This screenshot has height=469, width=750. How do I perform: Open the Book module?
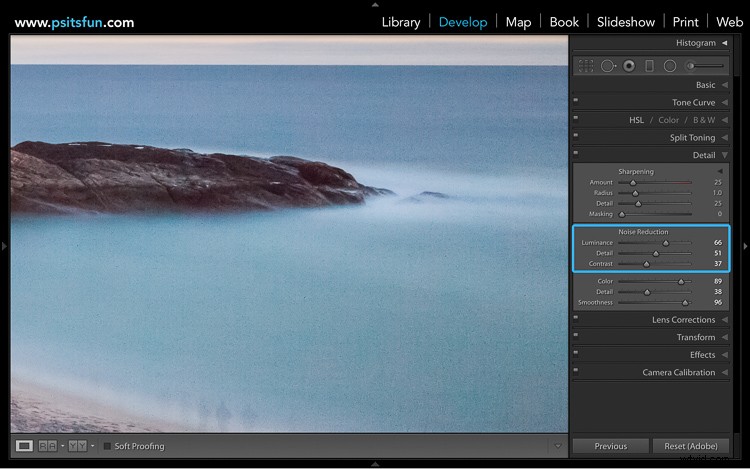pos(564,22)
